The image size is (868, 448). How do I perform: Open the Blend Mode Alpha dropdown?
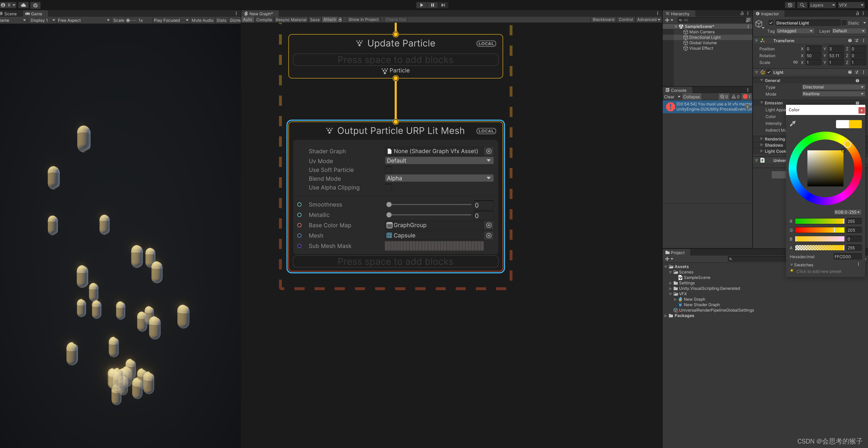(x=439, y=178)
